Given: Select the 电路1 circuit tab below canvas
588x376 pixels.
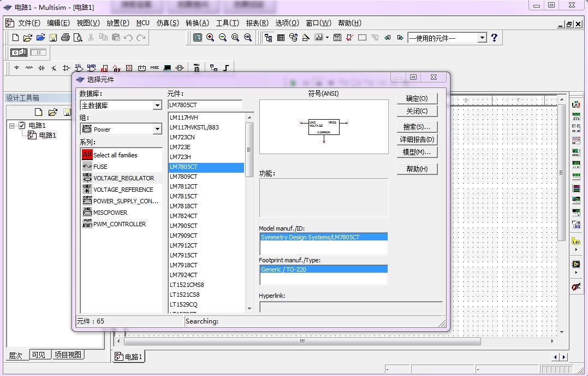Looking at the screenshot, I should [129, 357].
